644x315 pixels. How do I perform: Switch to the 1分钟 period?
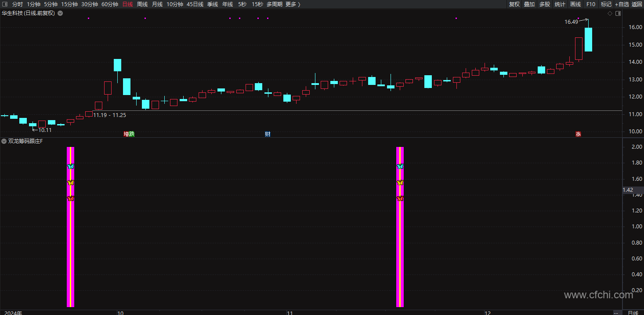33,4
